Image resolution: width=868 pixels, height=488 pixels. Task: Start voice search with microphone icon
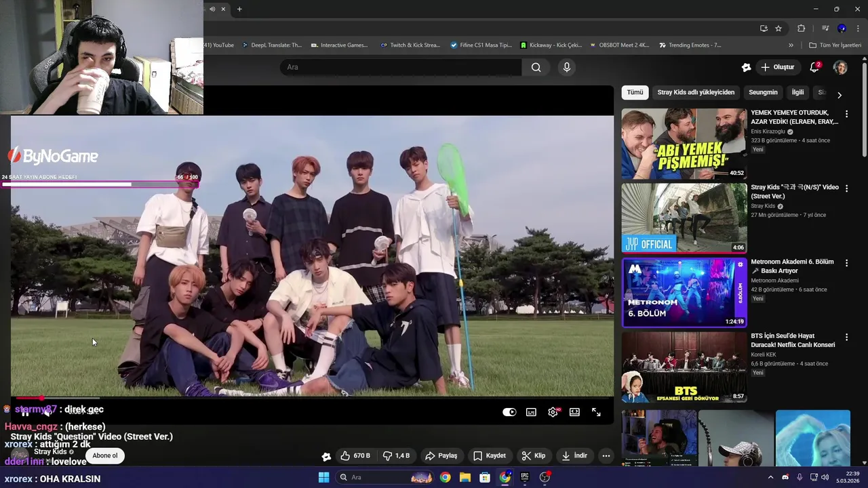567,67
